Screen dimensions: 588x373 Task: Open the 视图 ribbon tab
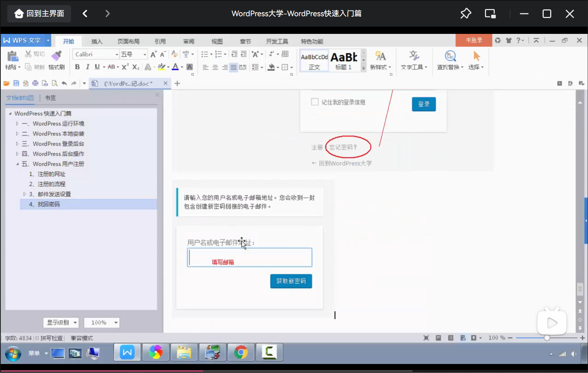(217, 41)
